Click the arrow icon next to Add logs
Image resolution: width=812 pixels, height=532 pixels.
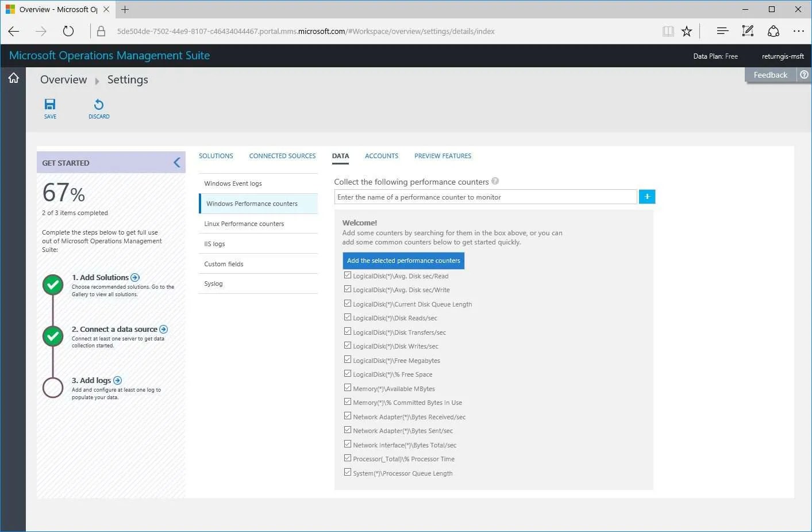pyautogui.click(x=118, y=380)
